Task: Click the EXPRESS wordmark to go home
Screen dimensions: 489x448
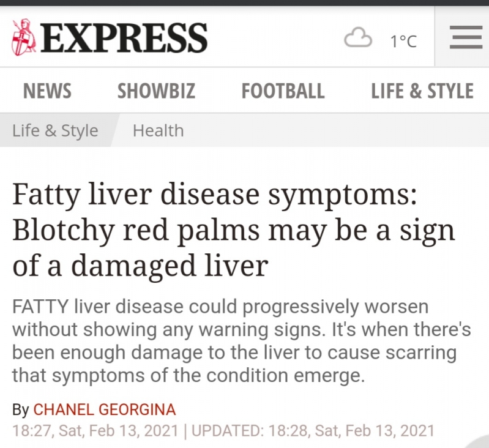Action: coord(124,38)
